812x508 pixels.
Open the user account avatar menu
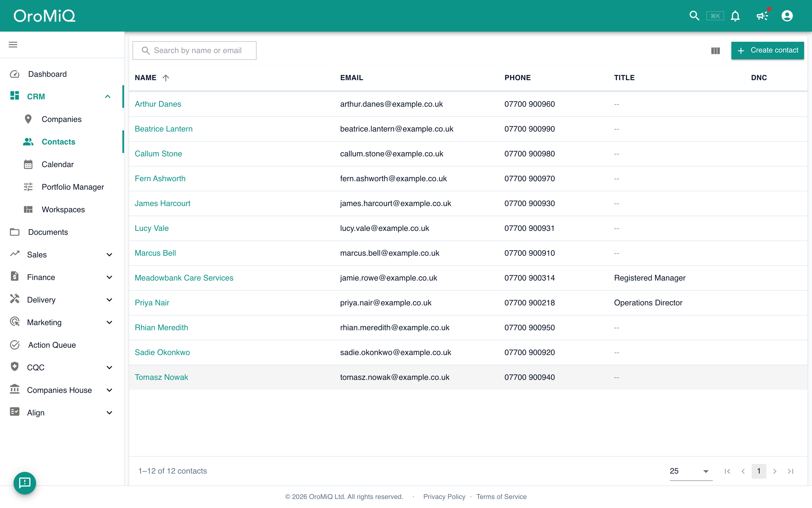787,16
